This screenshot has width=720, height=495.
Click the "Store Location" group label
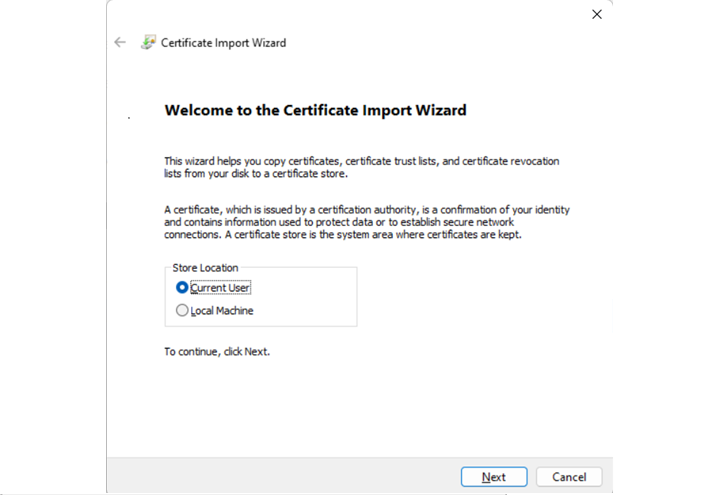[205, 268]
